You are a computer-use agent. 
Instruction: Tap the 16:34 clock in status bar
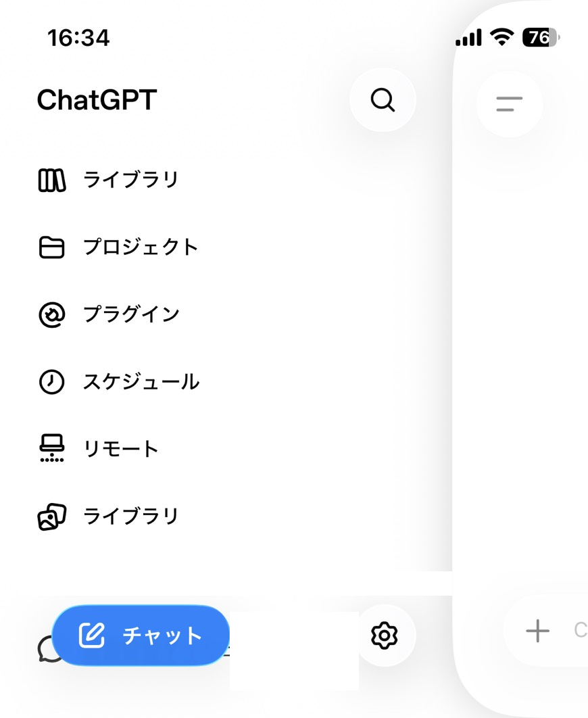[x=78, y=38]
